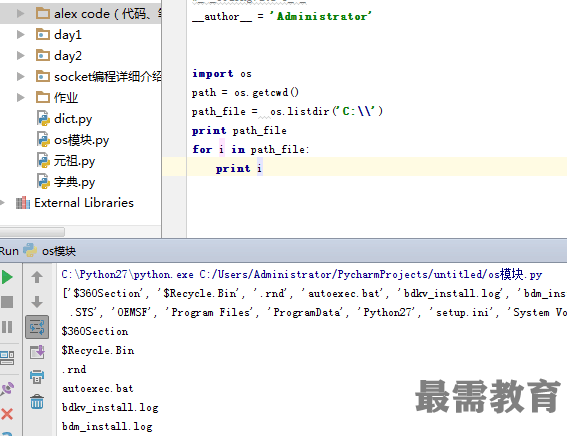Viewport: 567px width, 436px height.
Task: Select External Libraries in the project tree
Action: coord(75,203)
